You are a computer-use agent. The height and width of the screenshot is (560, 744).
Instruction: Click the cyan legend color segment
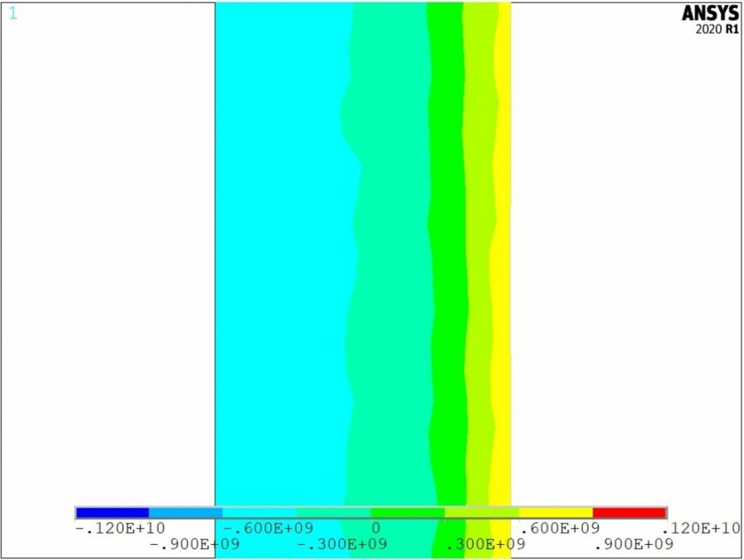point(260,513)
